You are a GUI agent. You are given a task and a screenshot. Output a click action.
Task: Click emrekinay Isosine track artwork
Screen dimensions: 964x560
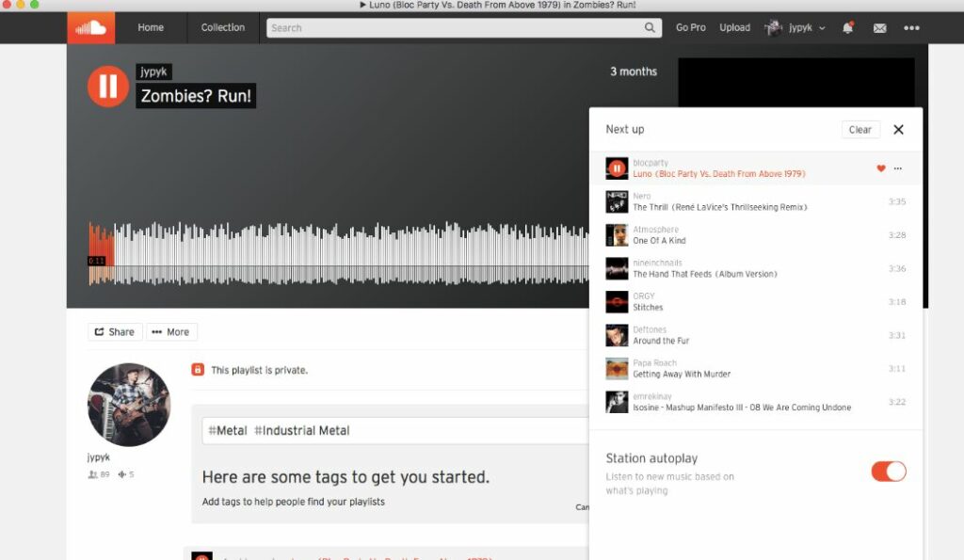617,402
